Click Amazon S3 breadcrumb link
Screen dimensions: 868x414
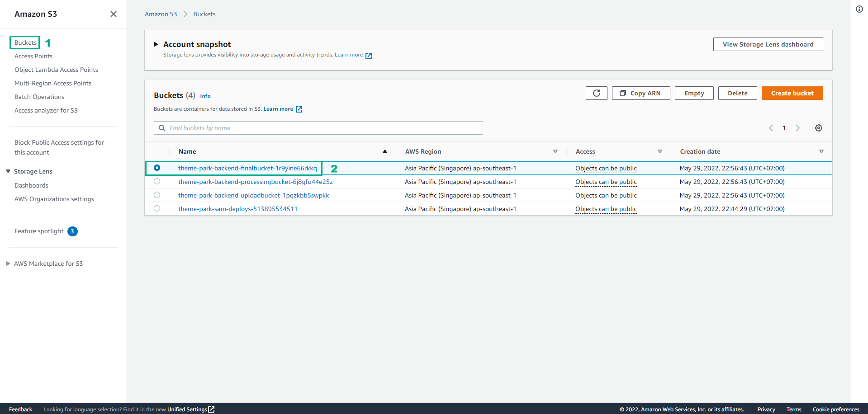pos(161,14)
